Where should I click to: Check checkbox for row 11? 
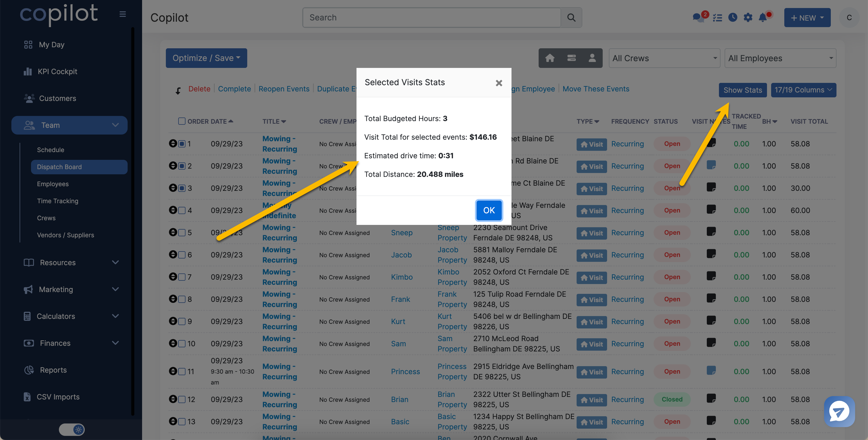182,372
